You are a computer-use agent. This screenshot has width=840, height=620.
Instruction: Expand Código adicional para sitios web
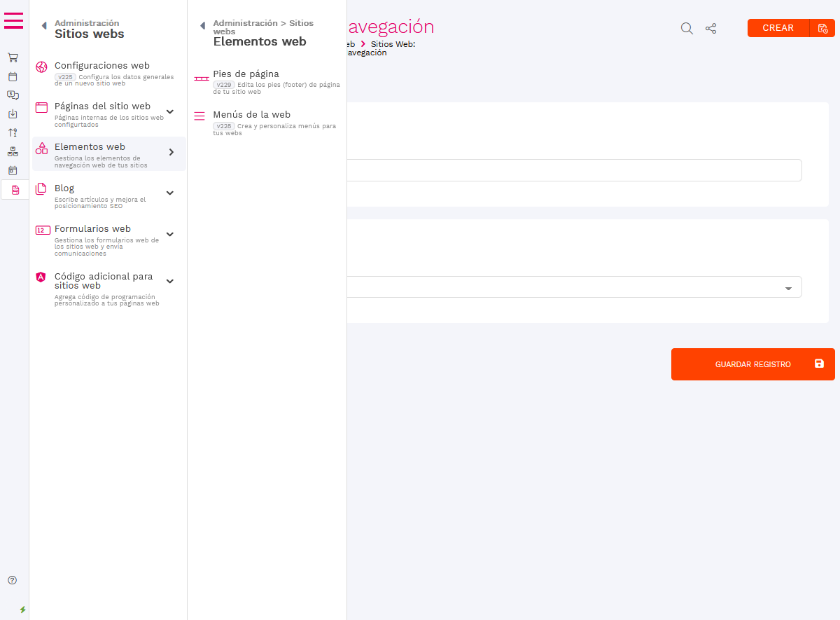[x=169, y=281]
